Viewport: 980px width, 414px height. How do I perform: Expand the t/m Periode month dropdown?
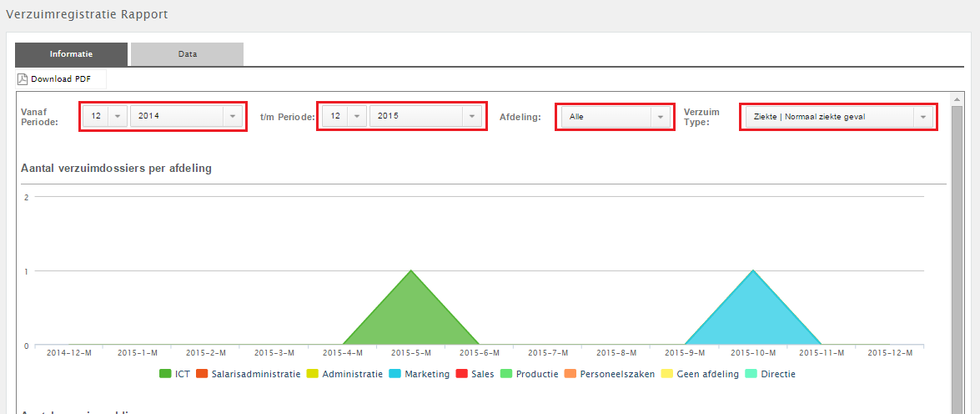point(344,116)
